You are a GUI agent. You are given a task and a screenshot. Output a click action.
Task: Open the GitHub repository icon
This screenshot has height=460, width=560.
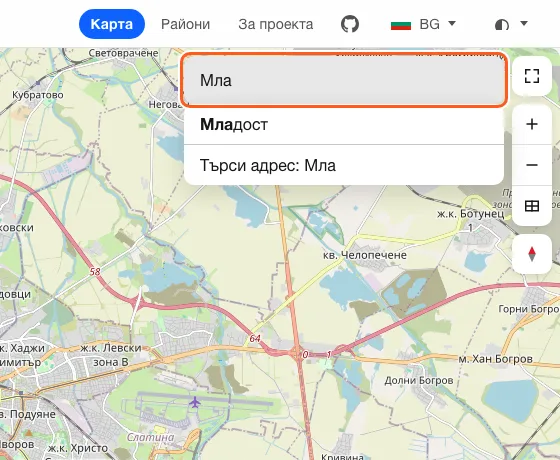pyautogui.click(x=350, y=24)
